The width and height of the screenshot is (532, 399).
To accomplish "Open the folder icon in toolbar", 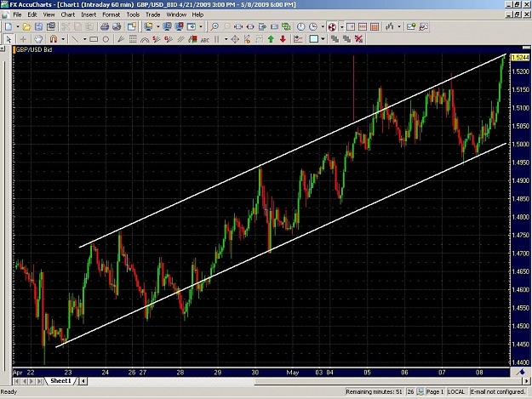I will coord(26,26).
